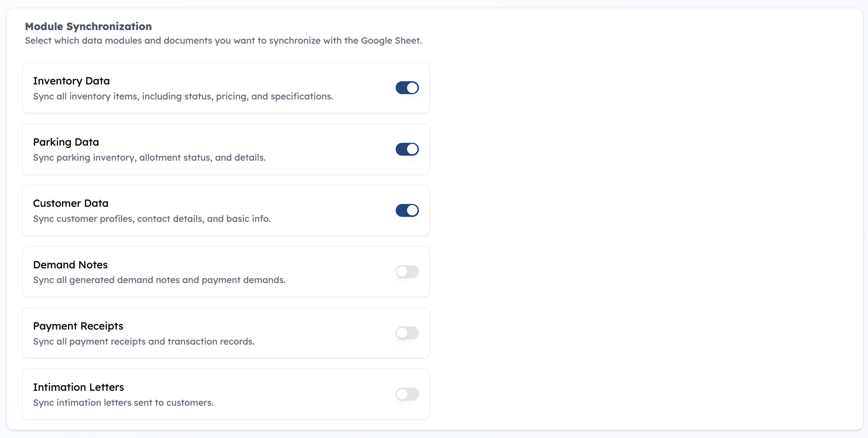Click the generated demand notes description
This screenshot has width=868, height=438.
(159, 280)
